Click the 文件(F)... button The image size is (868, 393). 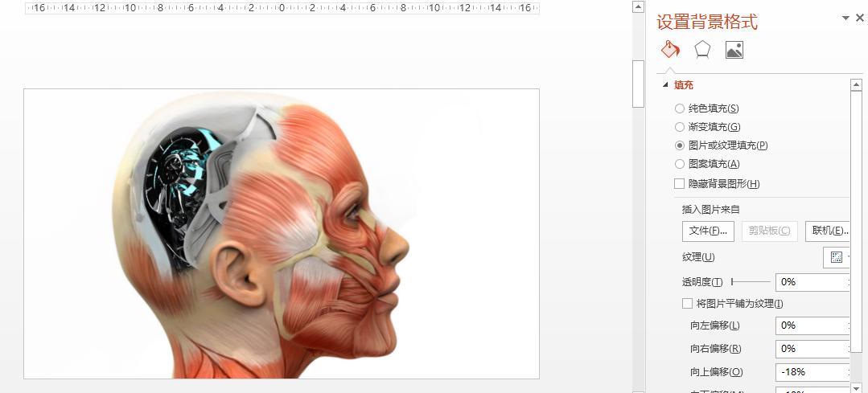coord(708,231)
